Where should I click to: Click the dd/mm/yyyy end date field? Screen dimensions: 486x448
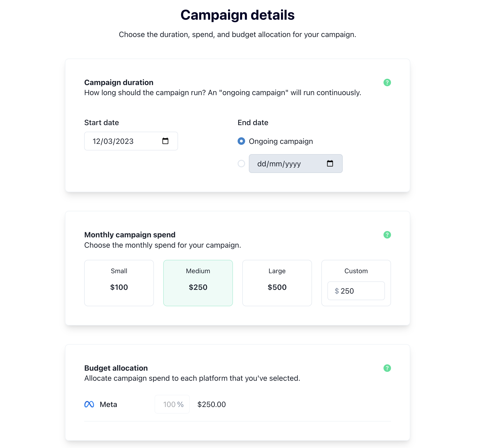tap(286, 164)
